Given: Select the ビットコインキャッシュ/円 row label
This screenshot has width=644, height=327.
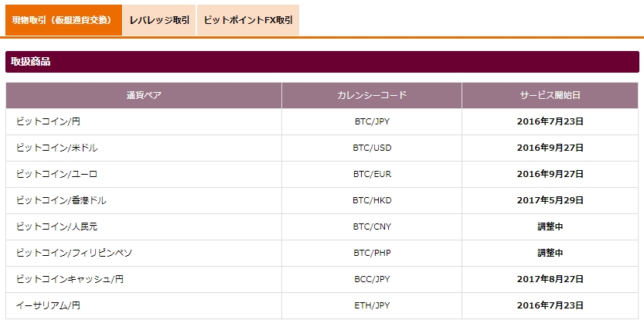Looking at the screenshot, I should click(x=69, y=279).
